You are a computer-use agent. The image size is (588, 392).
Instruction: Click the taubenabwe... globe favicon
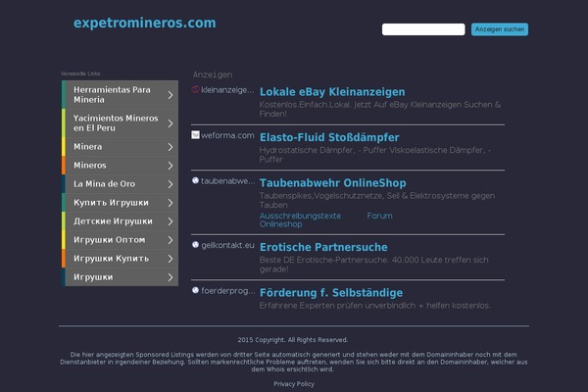point(195,180)
